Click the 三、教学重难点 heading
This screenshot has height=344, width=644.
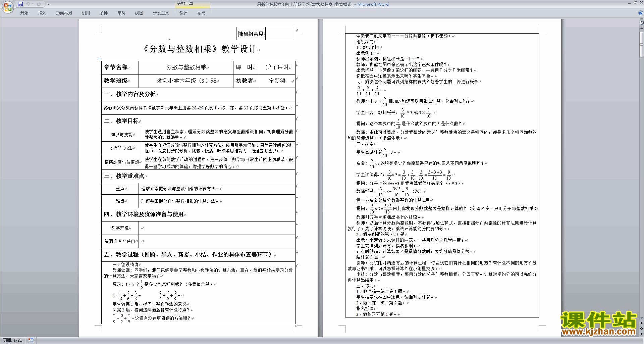click(124, 176)
